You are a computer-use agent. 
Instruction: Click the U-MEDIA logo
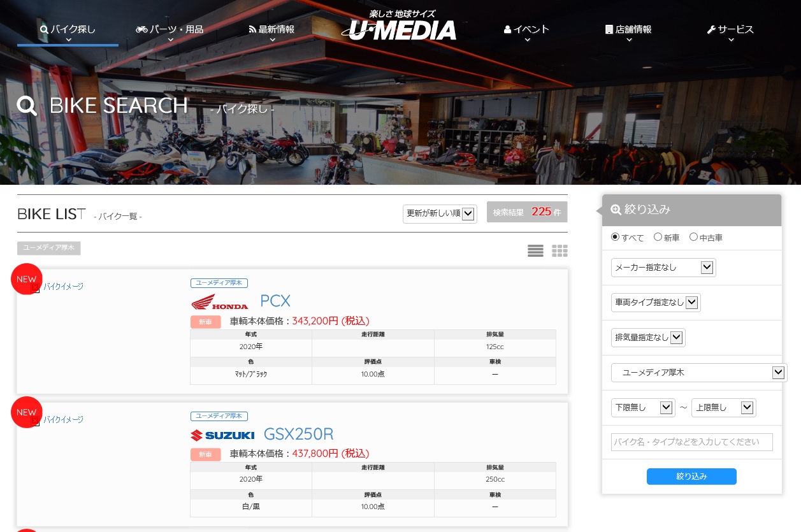tap(400, 25)
